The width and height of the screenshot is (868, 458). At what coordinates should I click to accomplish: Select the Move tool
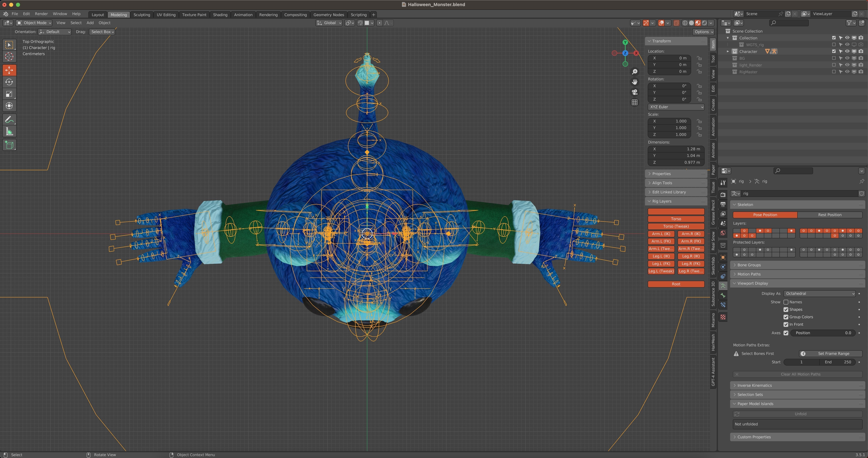9,70
